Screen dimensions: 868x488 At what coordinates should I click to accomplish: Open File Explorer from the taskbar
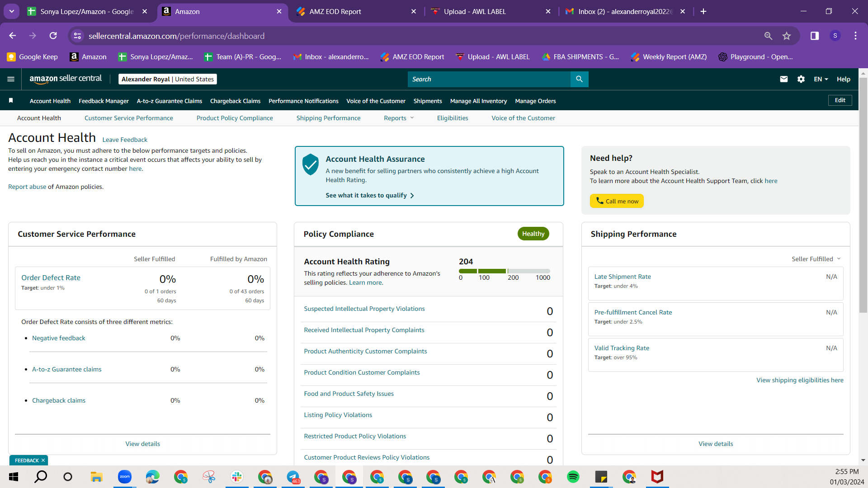click(x=96, y=477)
